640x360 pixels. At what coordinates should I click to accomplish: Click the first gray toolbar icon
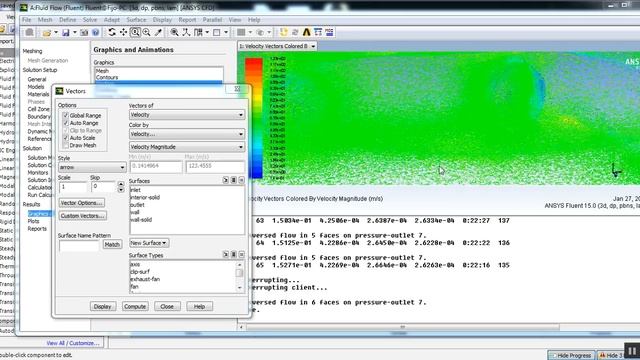[x=29, y=33]
